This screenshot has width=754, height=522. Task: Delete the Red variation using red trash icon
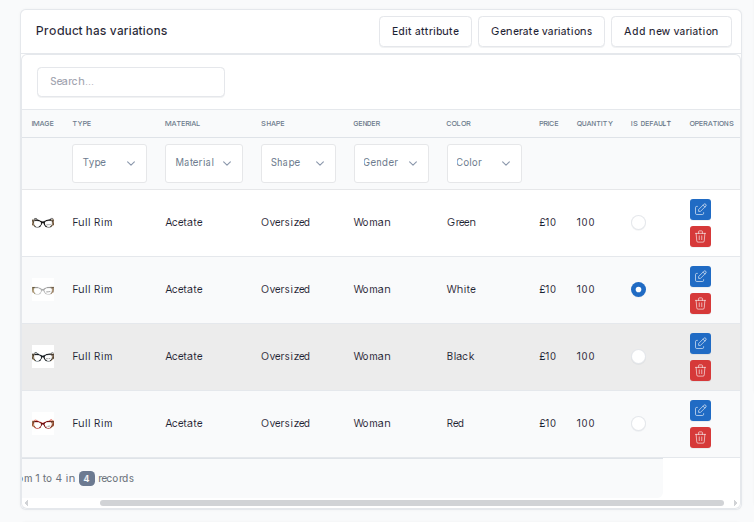(700, 437)
